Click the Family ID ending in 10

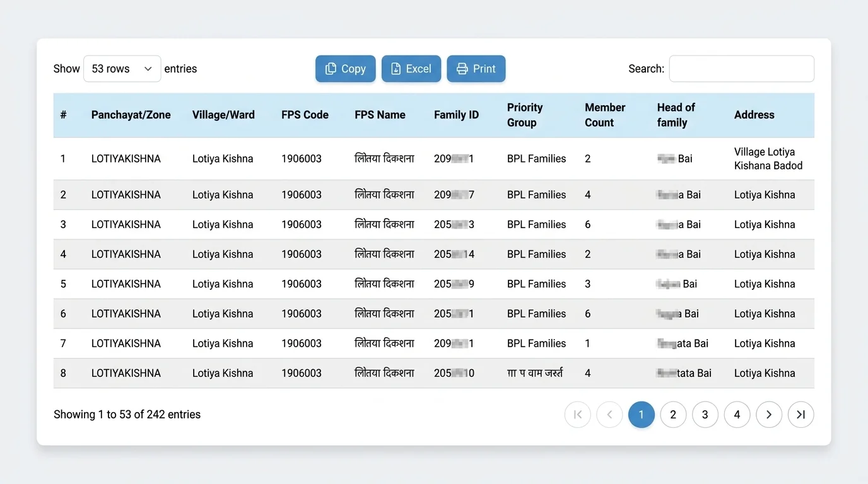[454, 374]
